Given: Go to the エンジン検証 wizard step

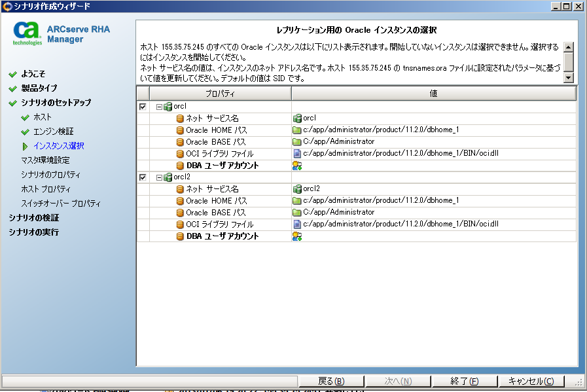Looking at the screenshot, I should pos(54,132).
